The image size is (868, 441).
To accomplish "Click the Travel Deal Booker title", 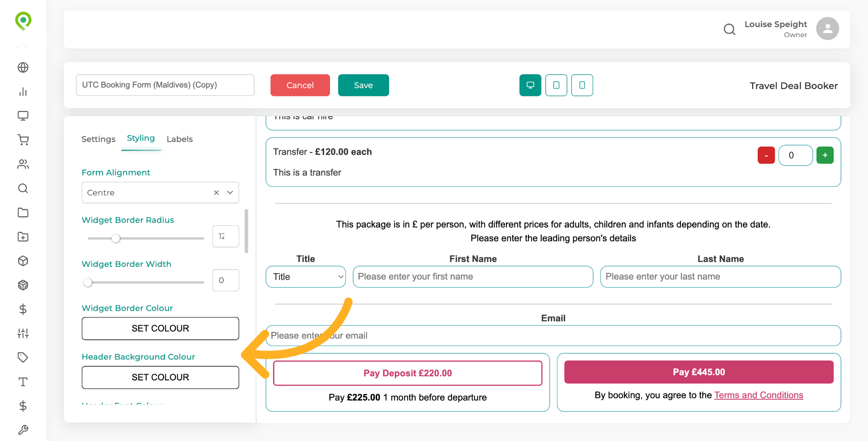I will click(794, 86).
